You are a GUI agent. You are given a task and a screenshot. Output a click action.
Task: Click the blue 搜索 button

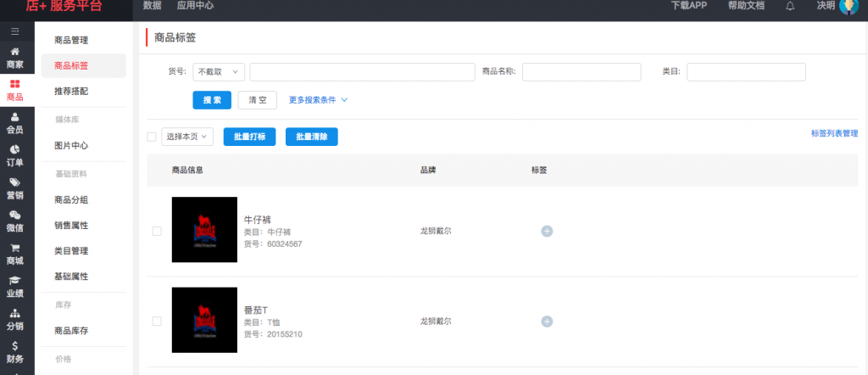click(212, 100)
